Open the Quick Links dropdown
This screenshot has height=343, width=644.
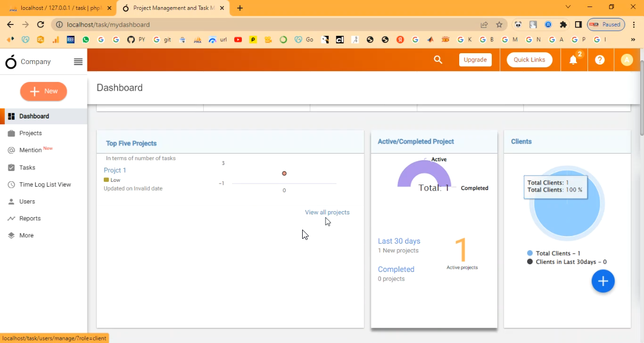click(x=529, y=60)
